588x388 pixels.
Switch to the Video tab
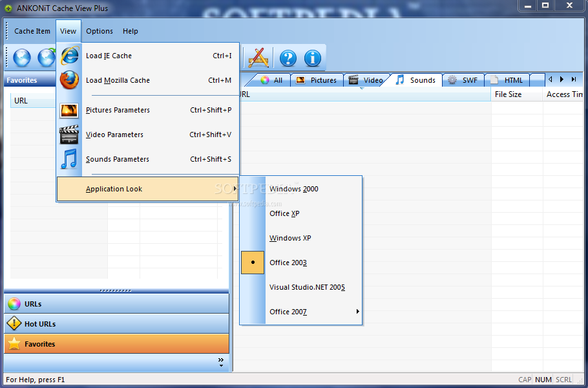(366, 80)
